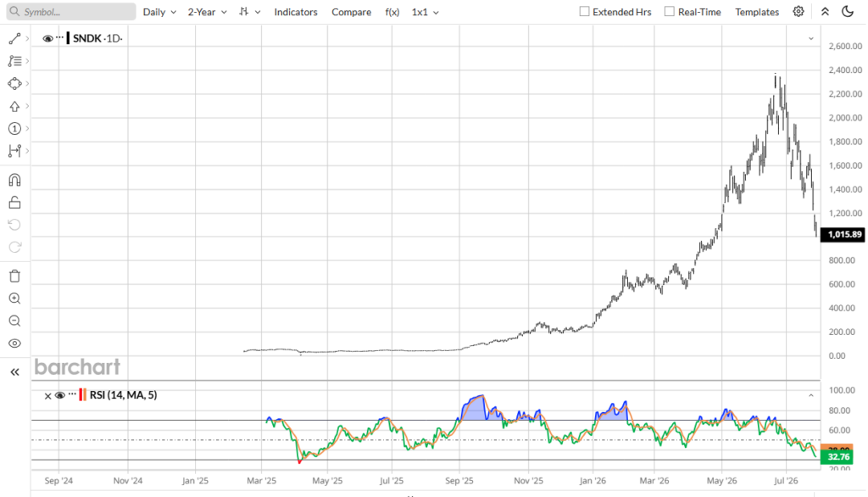Open RSI indicator more options dots
This screenshot has width=868, height=497.
coord(72,394)
